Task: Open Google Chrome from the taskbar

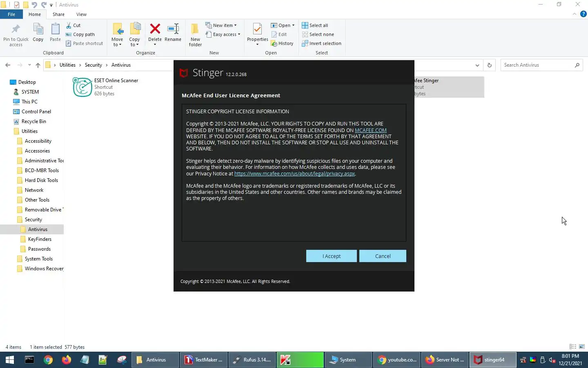Action: coord(48,360)
